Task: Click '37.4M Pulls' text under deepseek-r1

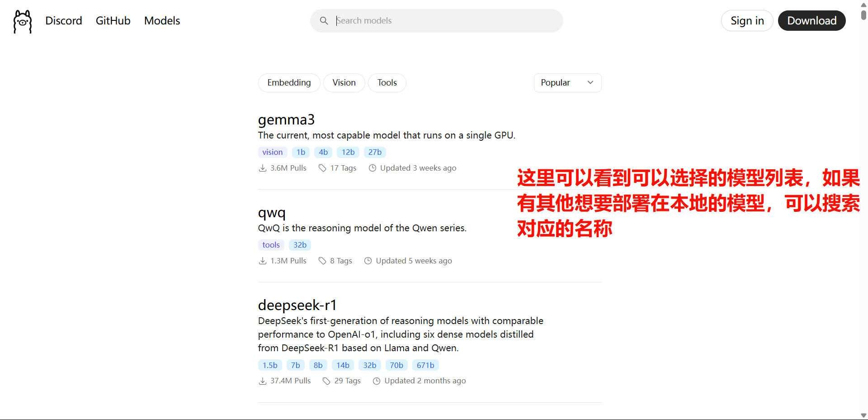Action: click(x=291, y=381)
